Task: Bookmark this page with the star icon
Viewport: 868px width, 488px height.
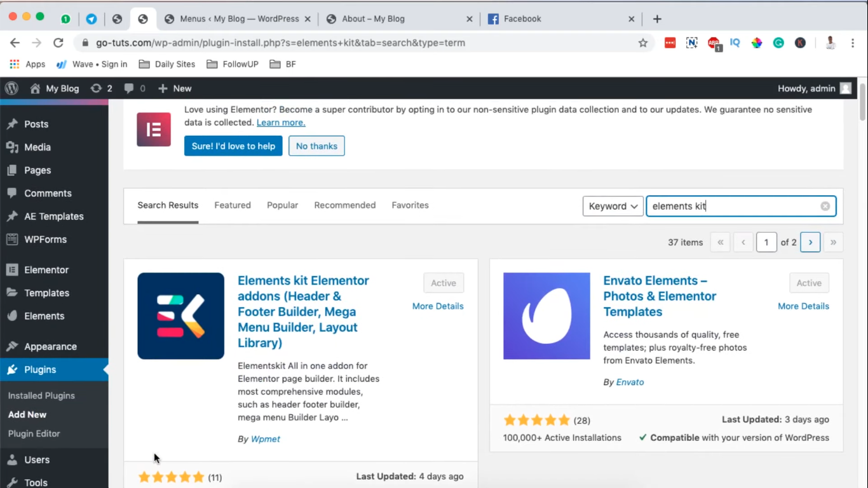Action: pos(643,43)
